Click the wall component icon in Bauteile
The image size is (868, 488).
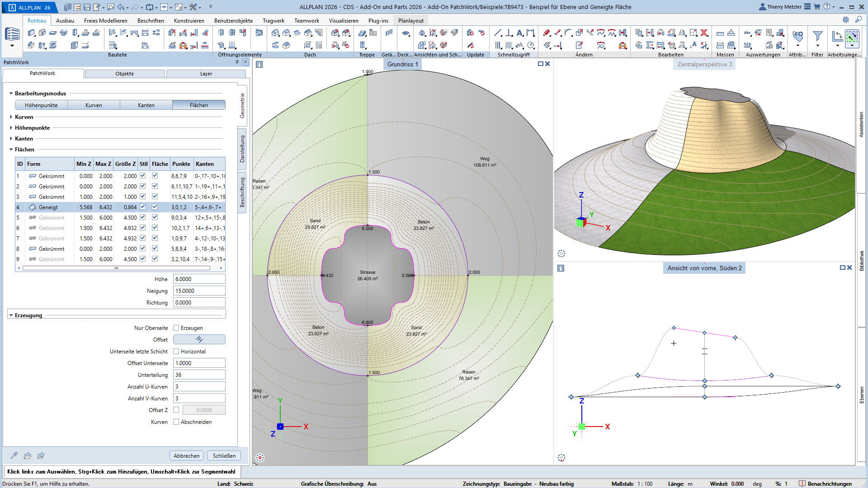31,33
